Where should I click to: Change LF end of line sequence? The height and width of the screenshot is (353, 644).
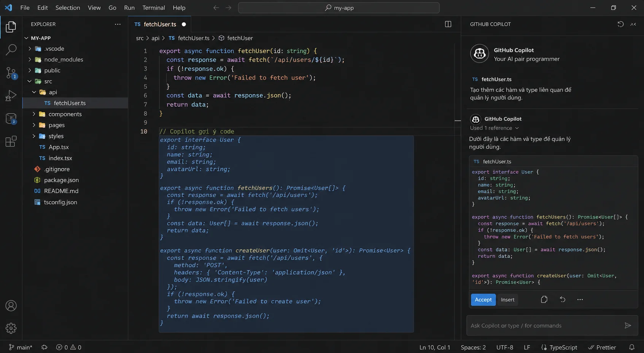click(x=527, y=347)
